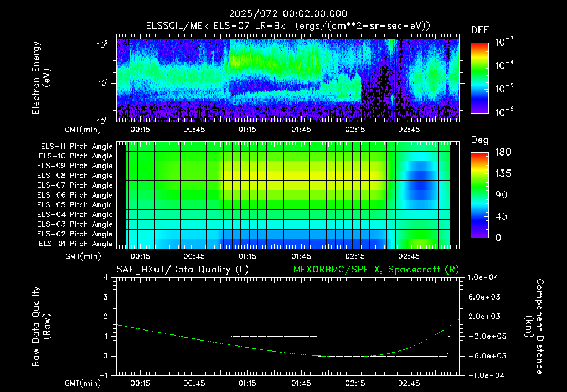Click the 'Deg' color bar label
This screenshot has height=392, width=567.
tap(480, 140)
